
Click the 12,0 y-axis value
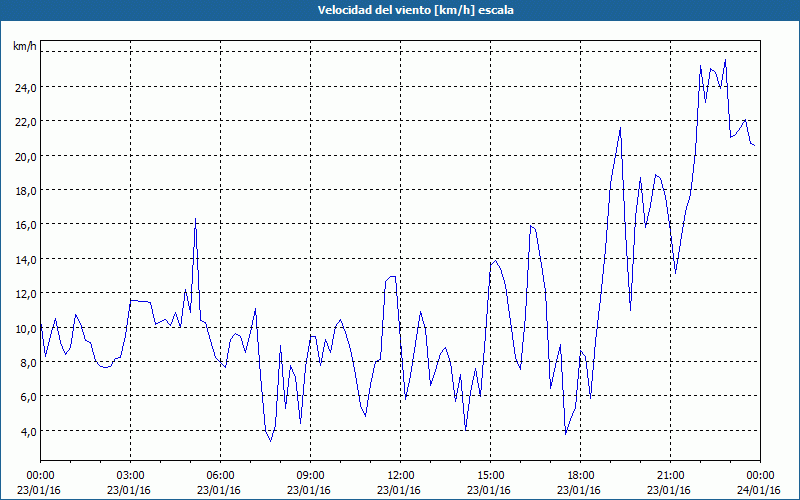click(26, 294)
